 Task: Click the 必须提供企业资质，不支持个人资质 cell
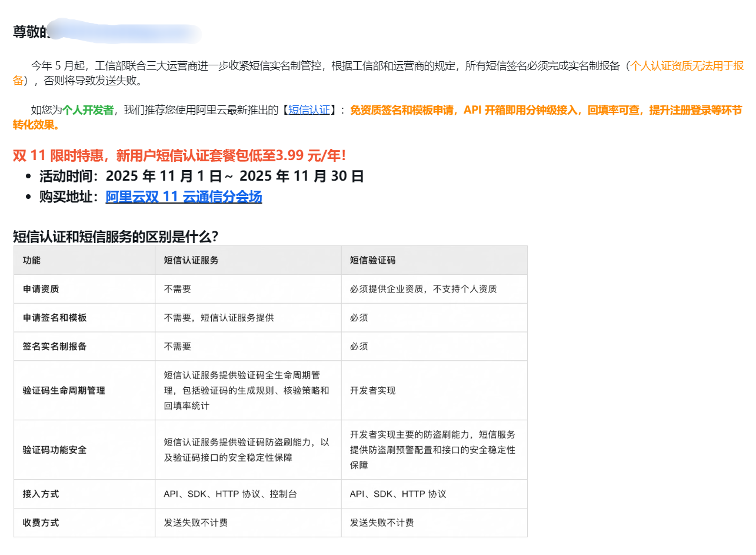click(x=423, y=289)
